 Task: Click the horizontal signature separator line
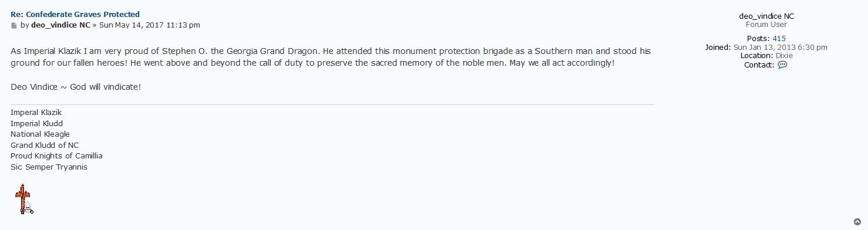pyautogui.click(x=332, y=105)
